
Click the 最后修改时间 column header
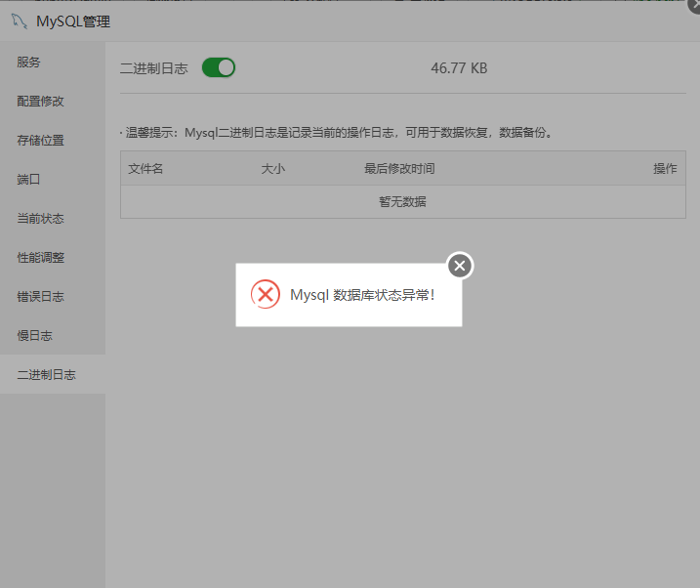(399, 169)
